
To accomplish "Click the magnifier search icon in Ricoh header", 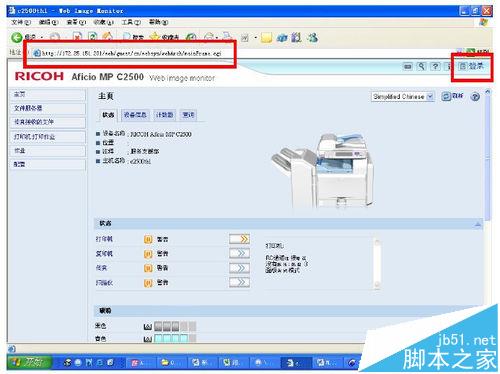I will pos(421,66).
